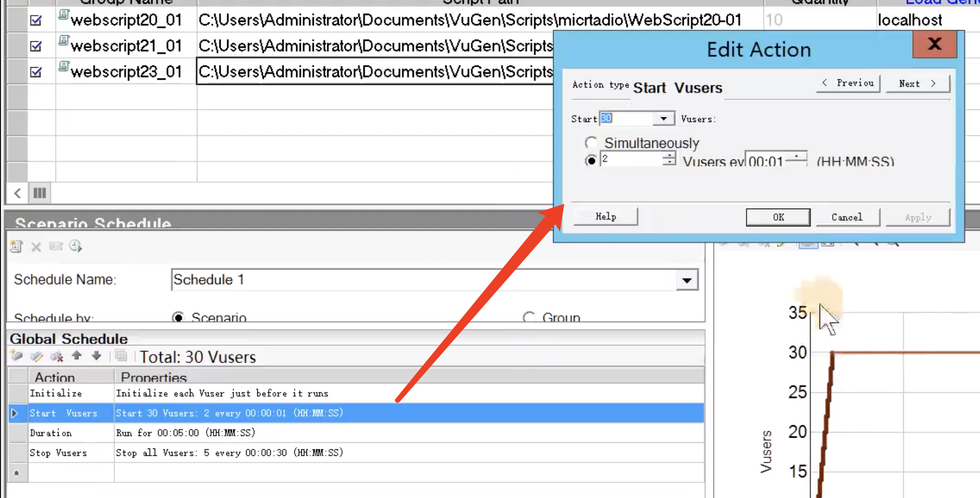This screenshot has height=498, width=980.
Task: Click the webscript20_01 group name cell
Action: click(126, 20)
